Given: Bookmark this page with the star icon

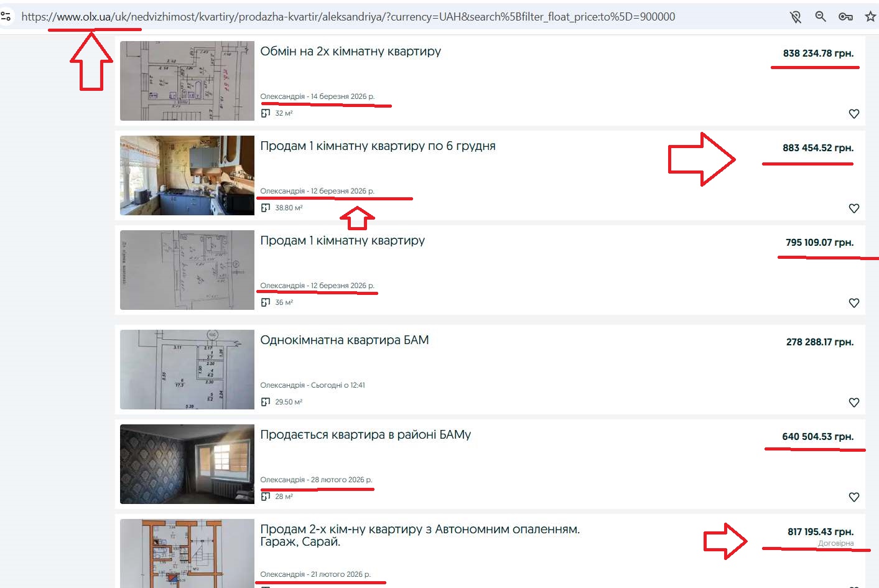Looking at the screenshot, I should pyautogui.click(x=870, y=17).
